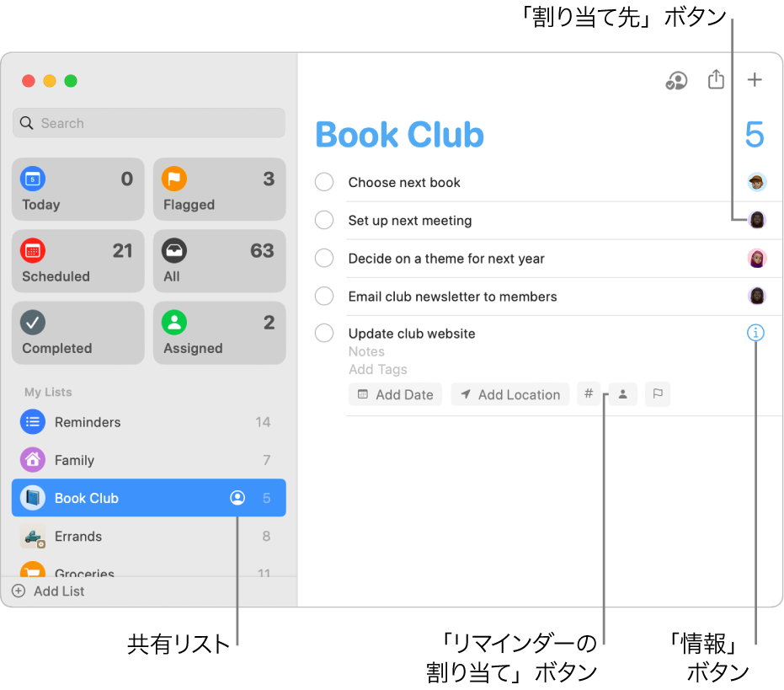784x690 pixels.
Task: Add a new reminder with plus icon
Action: [755, 80]
